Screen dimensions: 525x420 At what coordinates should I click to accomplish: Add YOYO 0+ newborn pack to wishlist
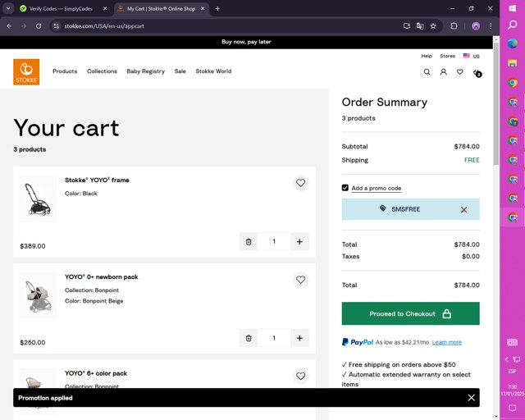click(x=300, y=280)
